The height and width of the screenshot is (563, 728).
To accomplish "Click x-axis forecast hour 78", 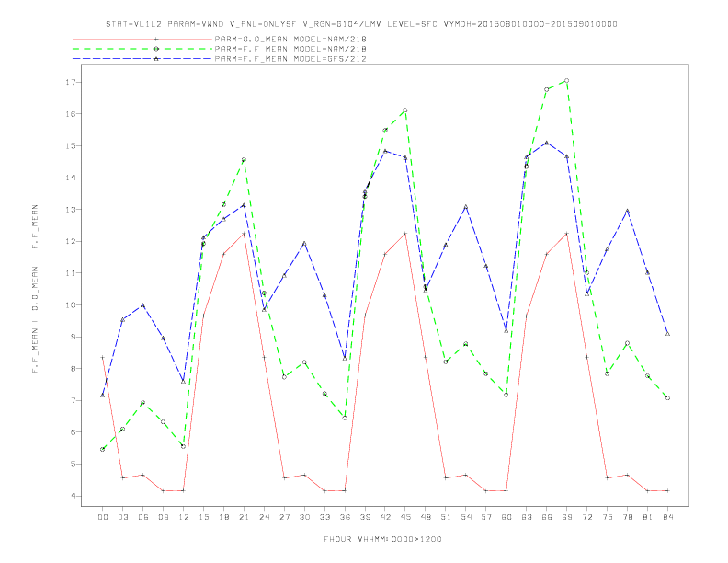I will click(x=627, y=517).
